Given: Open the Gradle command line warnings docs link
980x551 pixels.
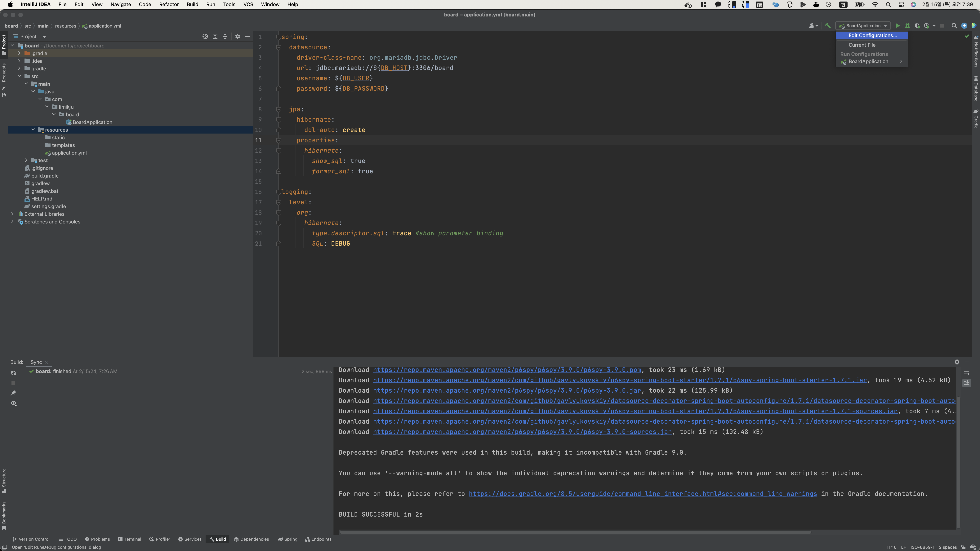Looking at the screenshot, I should point(643,494).
